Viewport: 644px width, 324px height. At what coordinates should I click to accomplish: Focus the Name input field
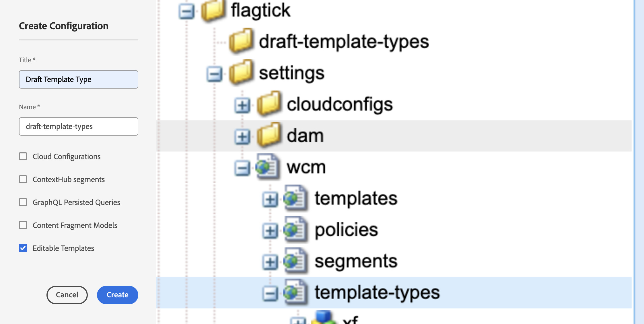[78, 126]
